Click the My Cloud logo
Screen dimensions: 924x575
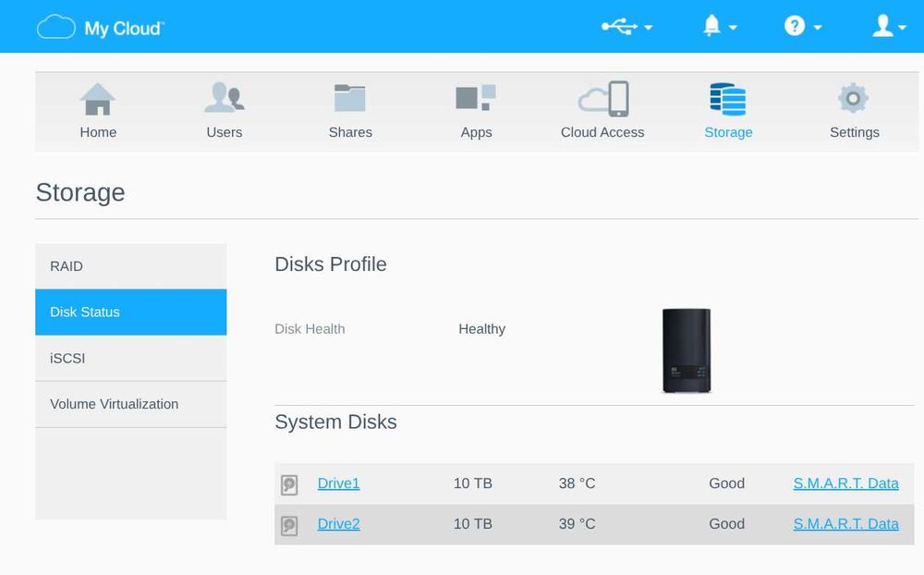coord(101,27)
